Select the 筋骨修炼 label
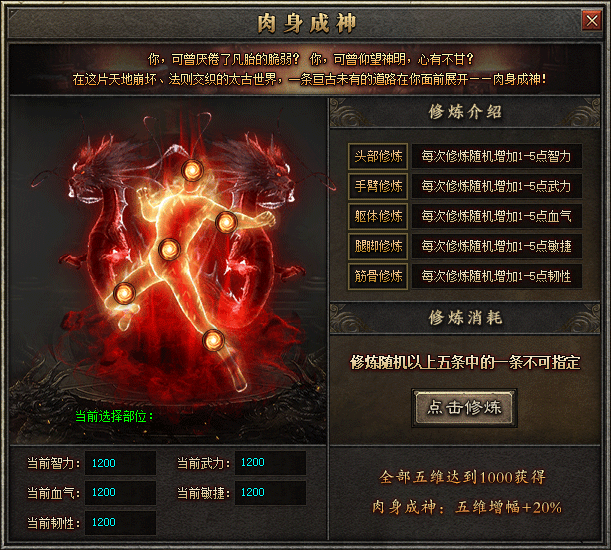Image resolution: width=611 pixels, height=550 pixels. point(378,276)
